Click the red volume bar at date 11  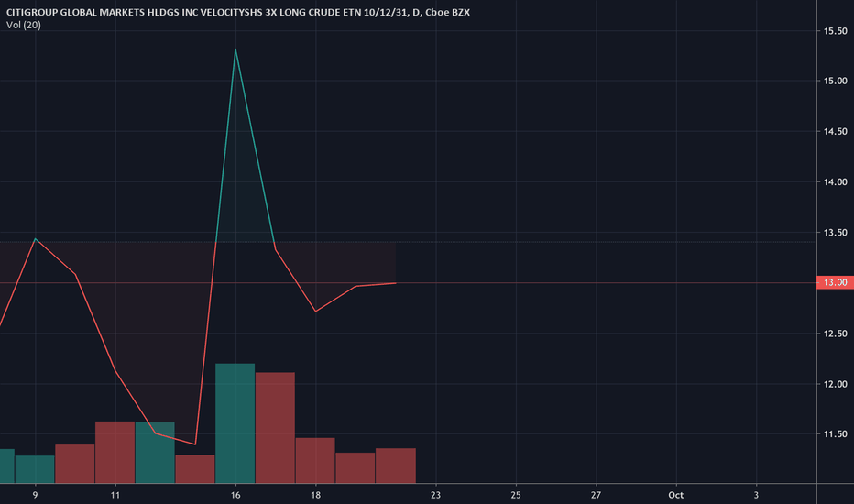click(x=115, y=453)
